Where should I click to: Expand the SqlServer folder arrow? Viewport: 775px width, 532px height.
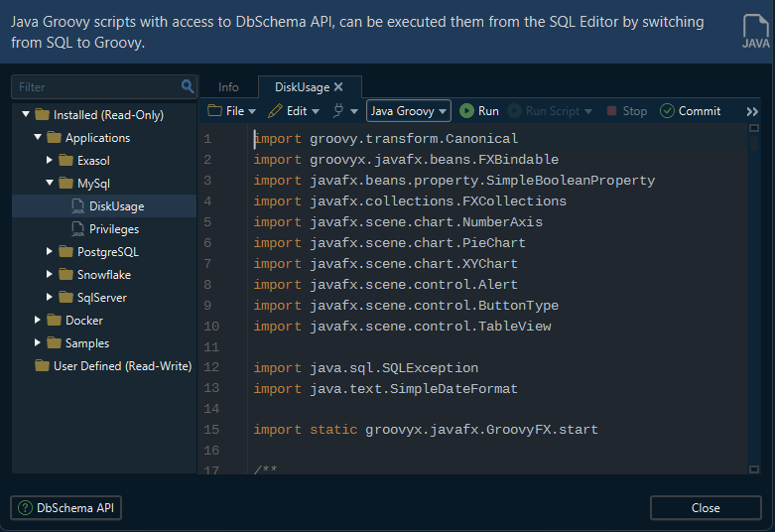click(49, 297)
